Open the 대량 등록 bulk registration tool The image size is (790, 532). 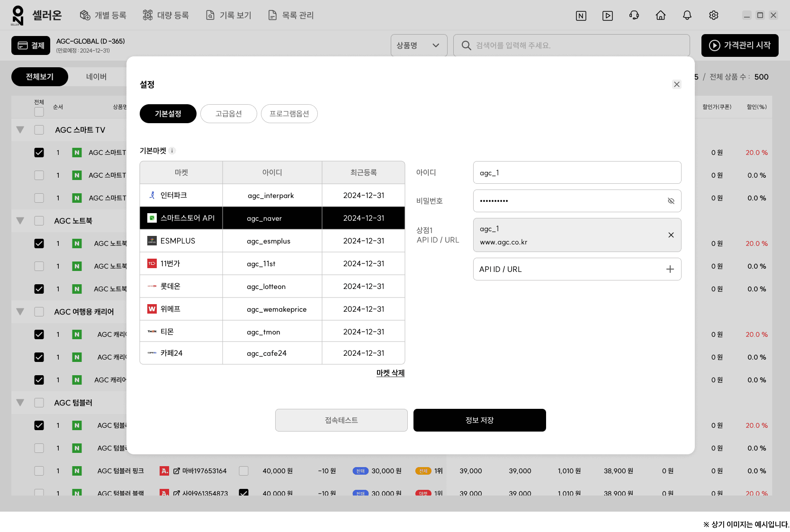click(x=165, y=15)
